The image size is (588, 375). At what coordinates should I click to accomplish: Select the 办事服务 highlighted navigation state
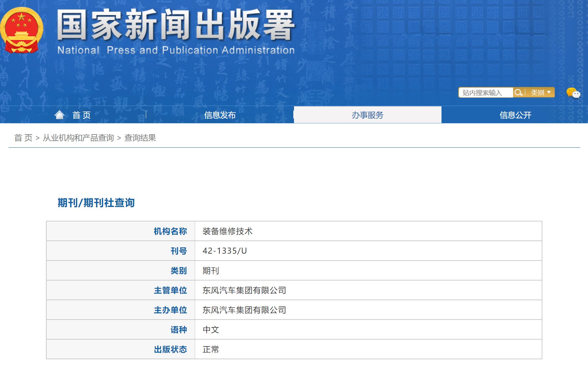click(x=366, y=115)
